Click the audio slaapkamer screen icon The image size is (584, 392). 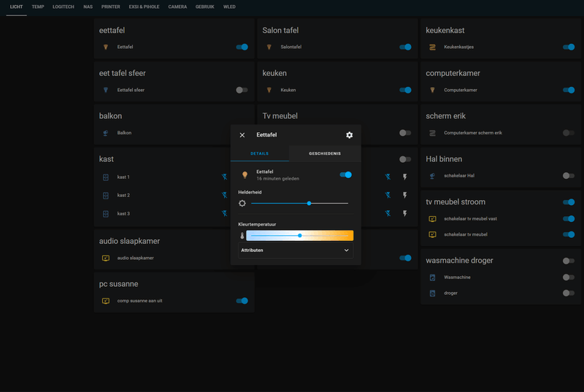[106, 258]
